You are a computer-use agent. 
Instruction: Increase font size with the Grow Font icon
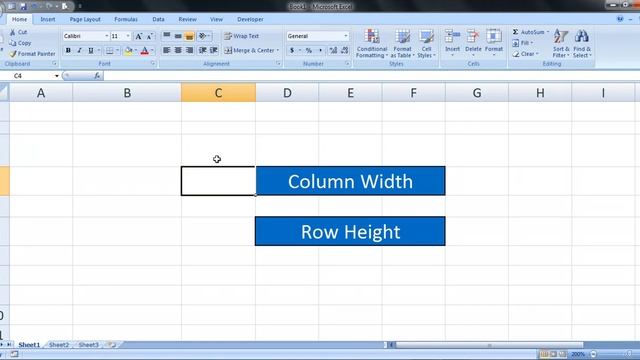coord(139,36)
